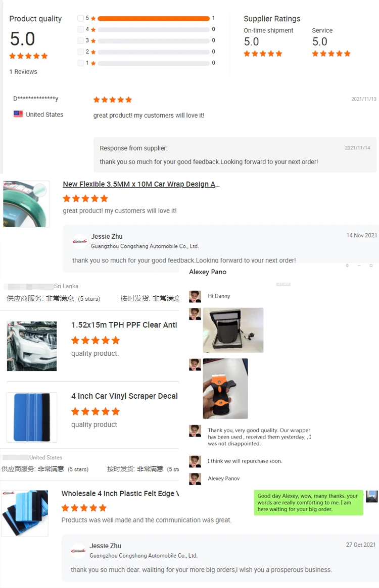Click the United States flag icon
The height and width of the screenshot is (588, 379).
point(18,114)
